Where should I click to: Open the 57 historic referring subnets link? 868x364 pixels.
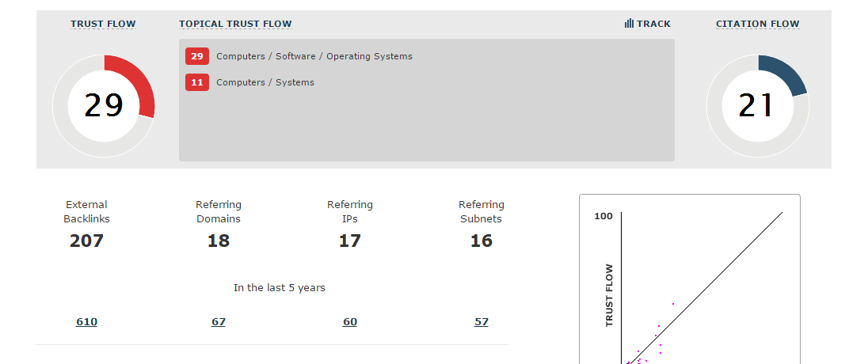click(482, 322)
